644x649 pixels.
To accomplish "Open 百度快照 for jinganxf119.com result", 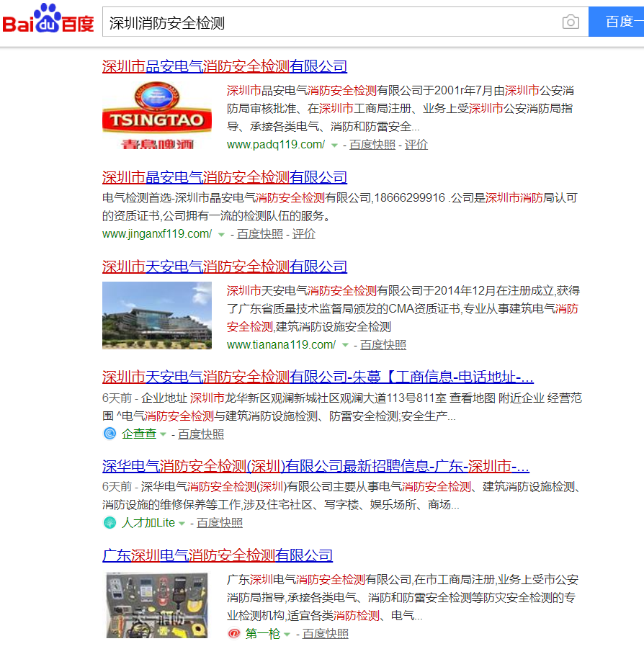I will pyautogui.click(x=259, y=234).
